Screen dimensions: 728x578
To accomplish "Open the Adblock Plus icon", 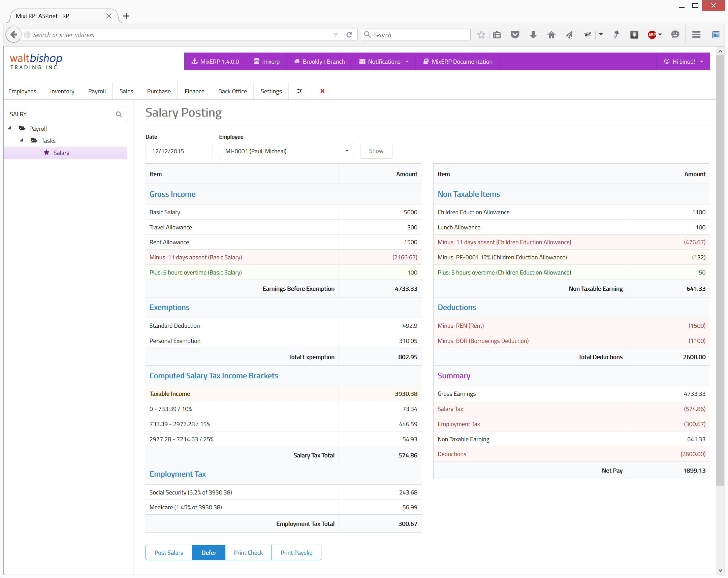I will (652, 35).
